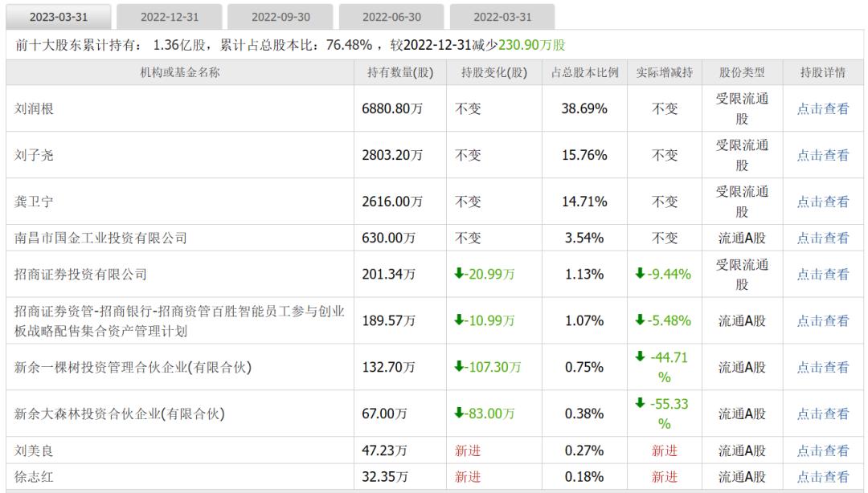Switch to the 2023-03-31 tab
868x493 pixels.
click(x=59, y=17)
